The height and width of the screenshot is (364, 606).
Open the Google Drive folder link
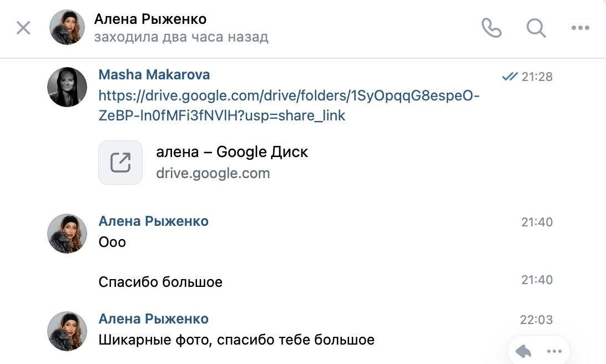point(289,105)
